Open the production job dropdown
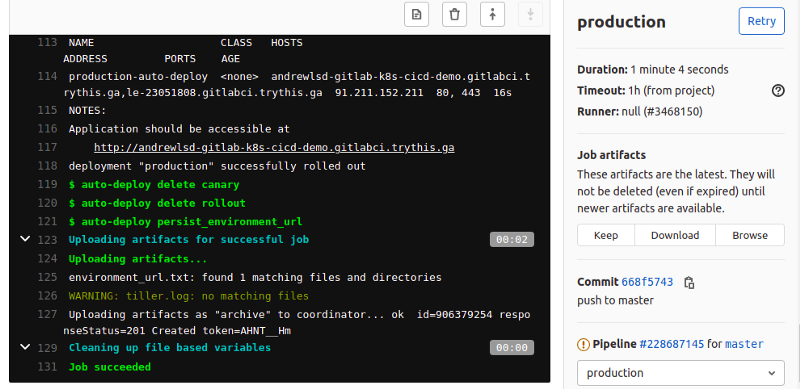The image size is (800, 389). point(681,373)
